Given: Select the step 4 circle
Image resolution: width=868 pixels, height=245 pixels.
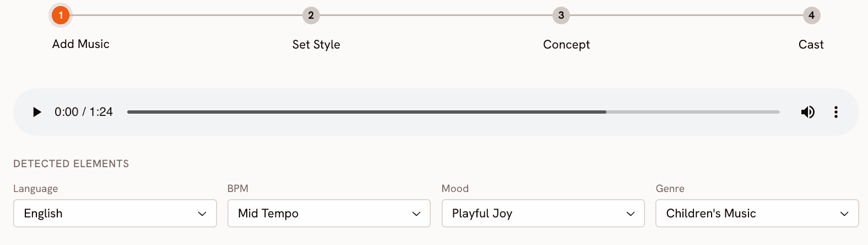Looking at the screenshot, I should click(x=811, y=15).
